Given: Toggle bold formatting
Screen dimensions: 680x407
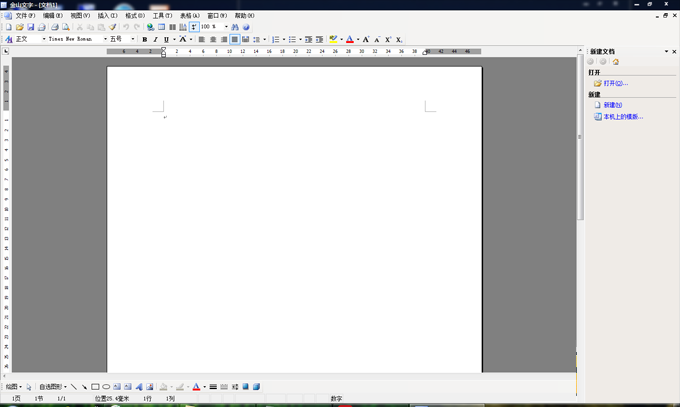Looking at the screenshot, I should (144, 39).
